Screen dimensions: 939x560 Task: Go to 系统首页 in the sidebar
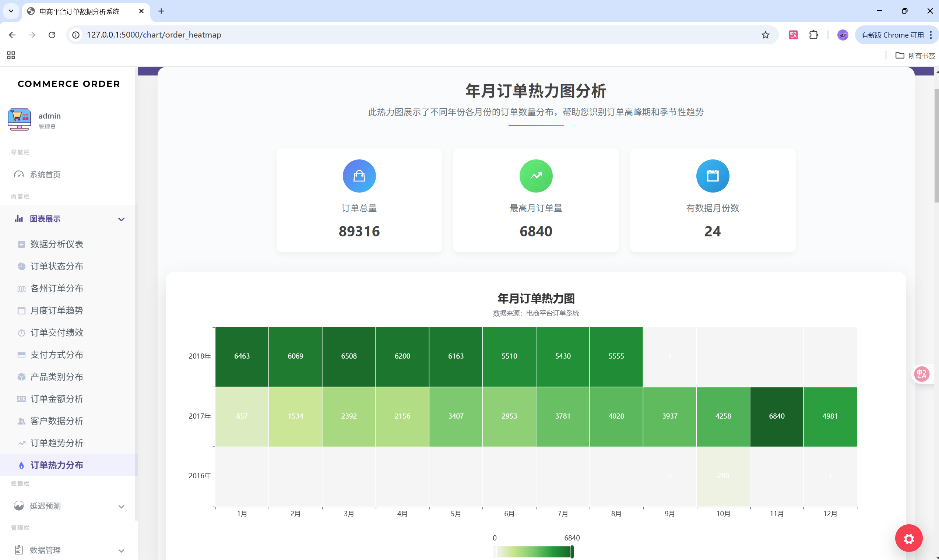(x=45, y=175)
